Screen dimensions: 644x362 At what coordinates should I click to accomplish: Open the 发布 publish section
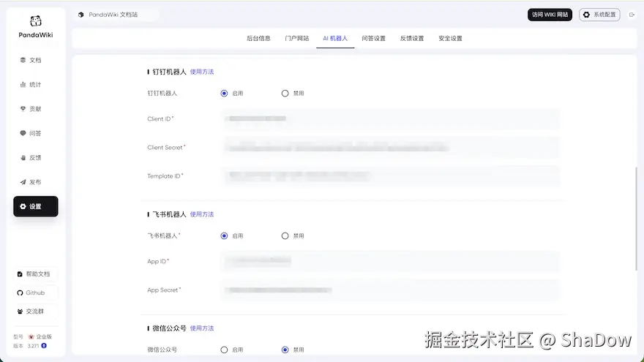35,182
